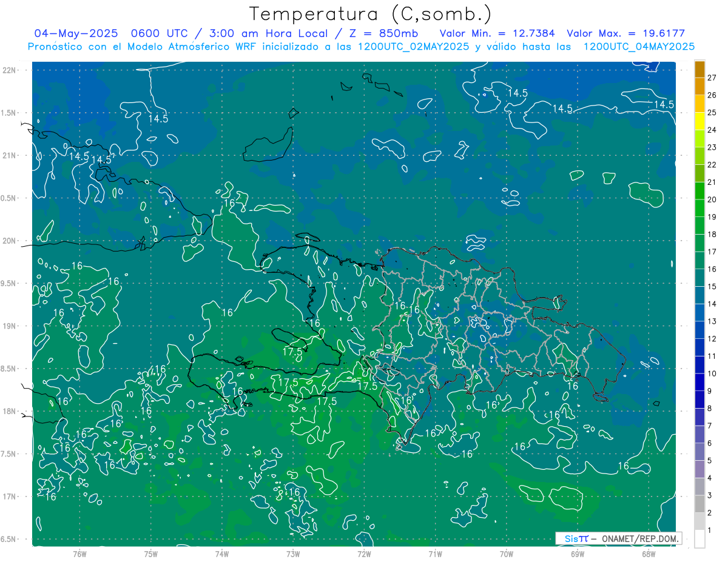Select valid-until time '1200UTC_04MAY2025'
Image resolution: width=728 pixels, height=562 pixels.
click(x=638, y=47)
